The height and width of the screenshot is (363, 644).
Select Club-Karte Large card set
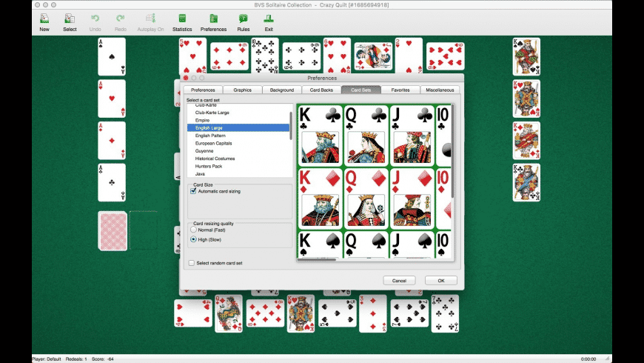[x=238, y=112]
